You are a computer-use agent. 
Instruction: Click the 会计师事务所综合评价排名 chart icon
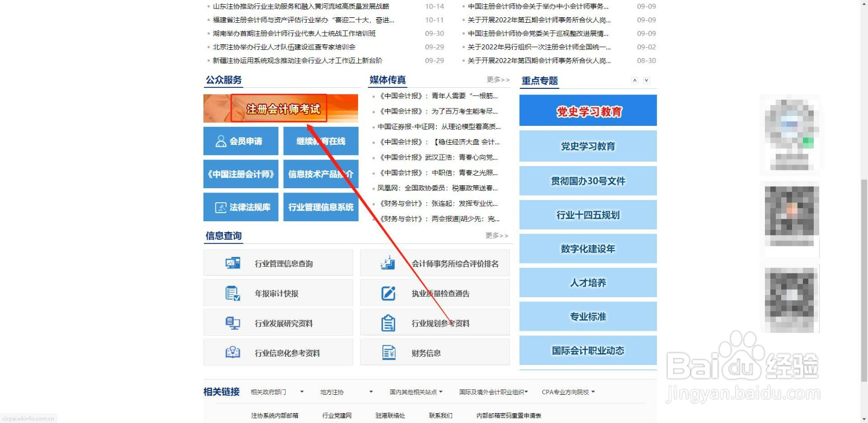[388, 263]
